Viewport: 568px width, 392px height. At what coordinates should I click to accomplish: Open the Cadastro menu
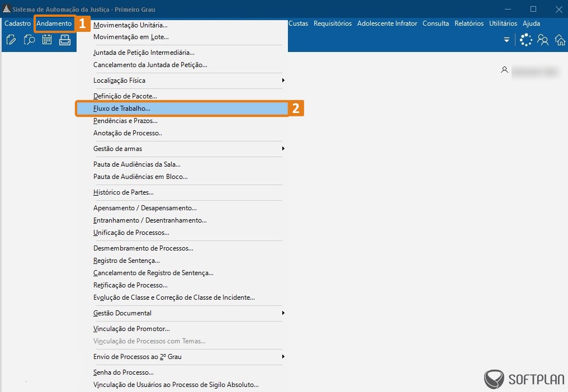click(x=17, y=23)
